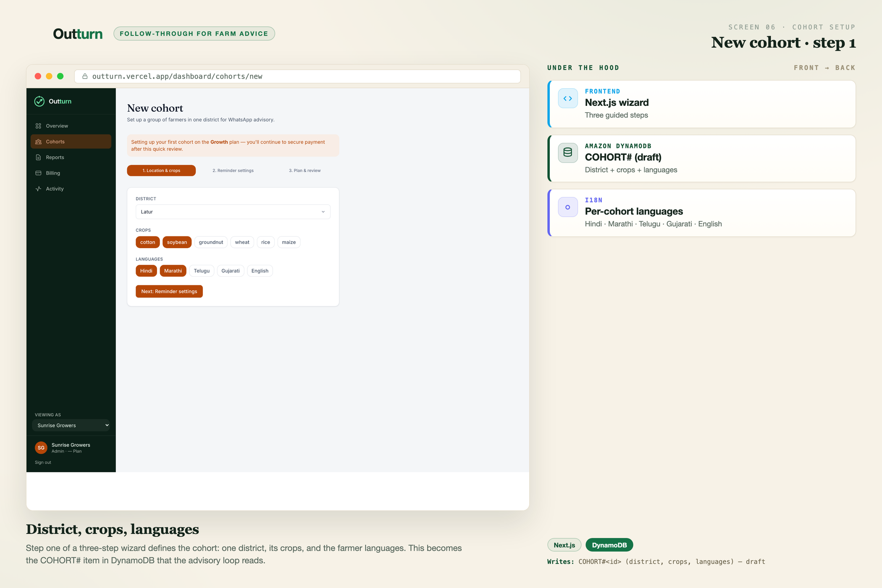The width and height of the screenshot is (882, 588).
Task: Deselect the Marathi language chip
Action: [173, 271]
